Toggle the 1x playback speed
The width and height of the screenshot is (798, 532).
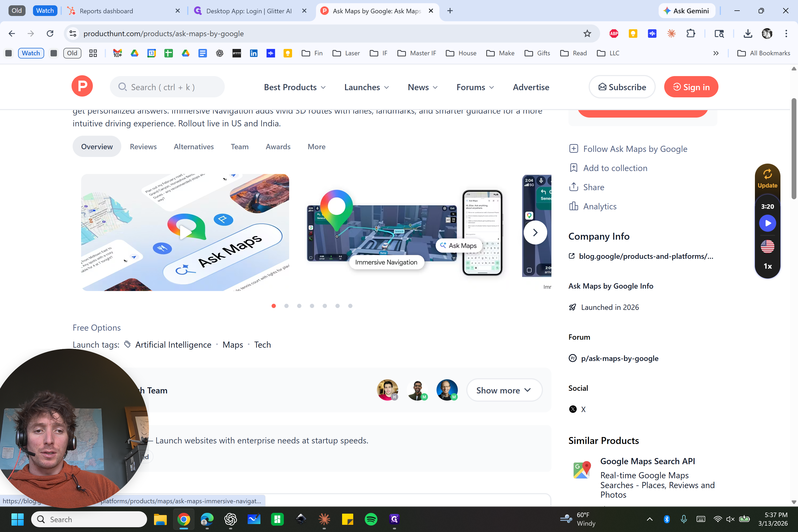click(767, 266)
